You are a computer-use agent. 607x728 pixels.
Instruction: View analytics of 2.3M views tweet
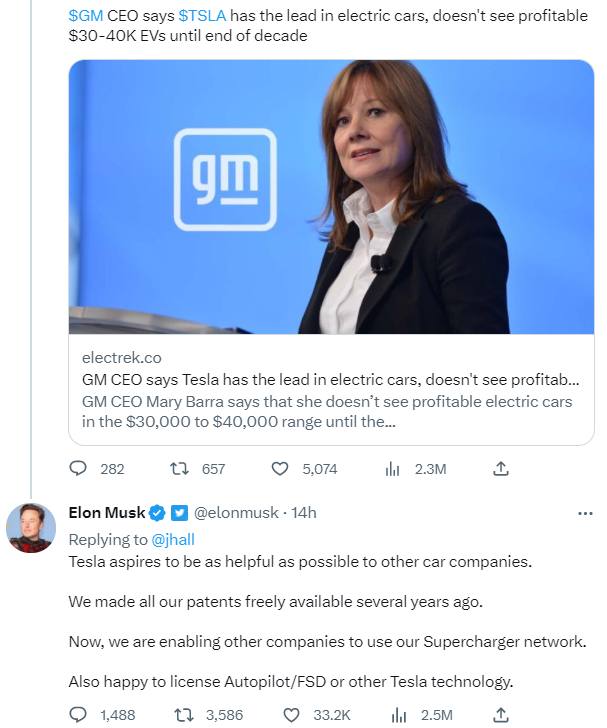(x=393, y=468)
